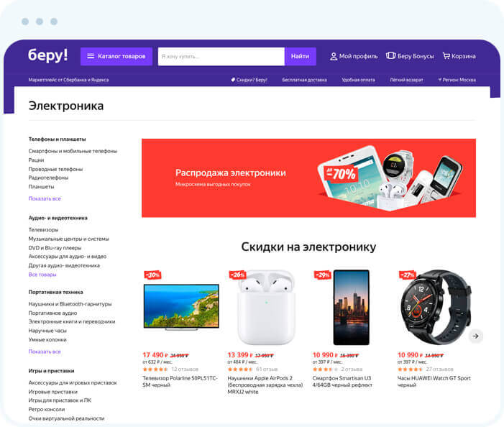Open the Apple AirPods 2 product image
This screenshot has height=427, width=504.
coord(266,308)
